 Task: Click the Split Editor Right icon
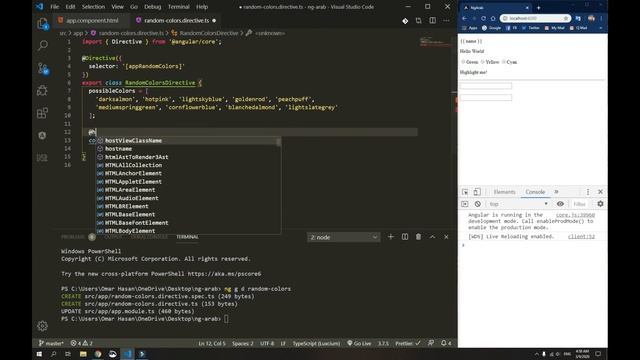[432, 20]
